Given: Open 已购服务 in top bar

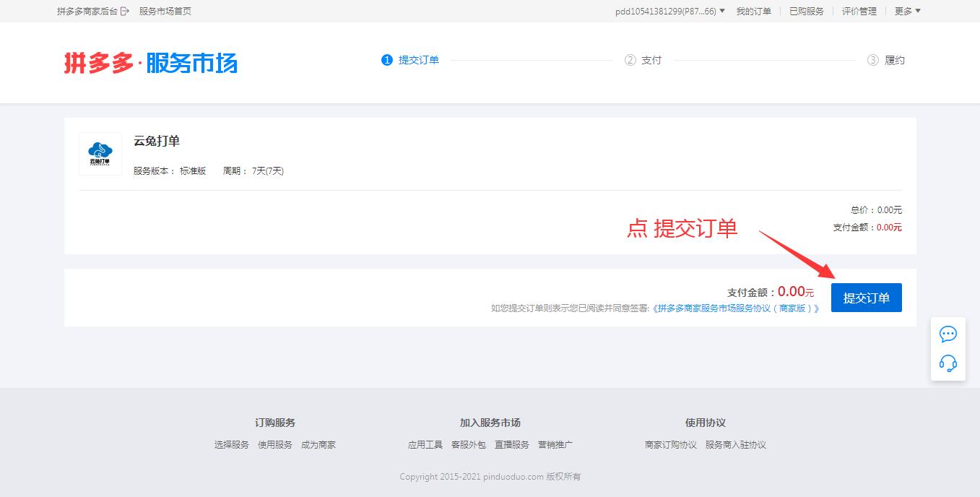Looking at the screenshot, I should (807, 11).
